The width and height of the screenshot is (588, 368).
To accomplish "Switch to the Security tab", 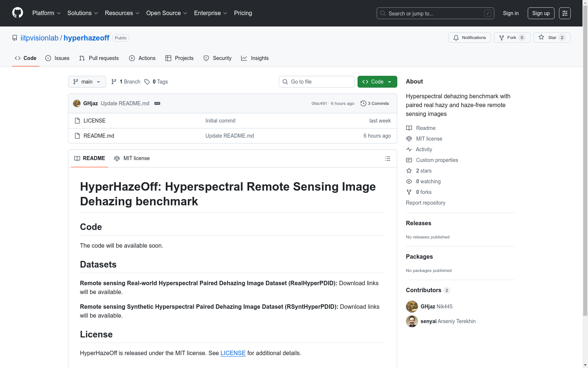I will pos(218,58).
